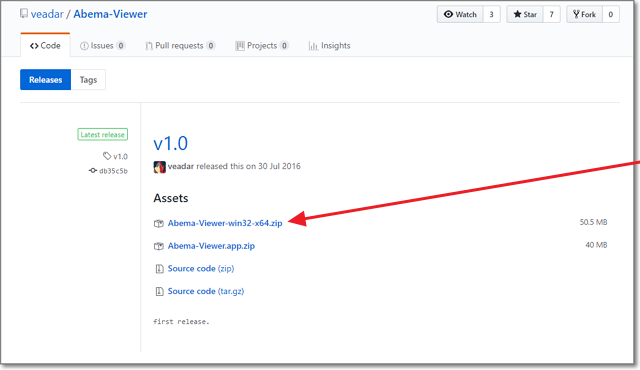The image size is (640, 370).
Task: Open the v1.0 release title
Action: 171,143
